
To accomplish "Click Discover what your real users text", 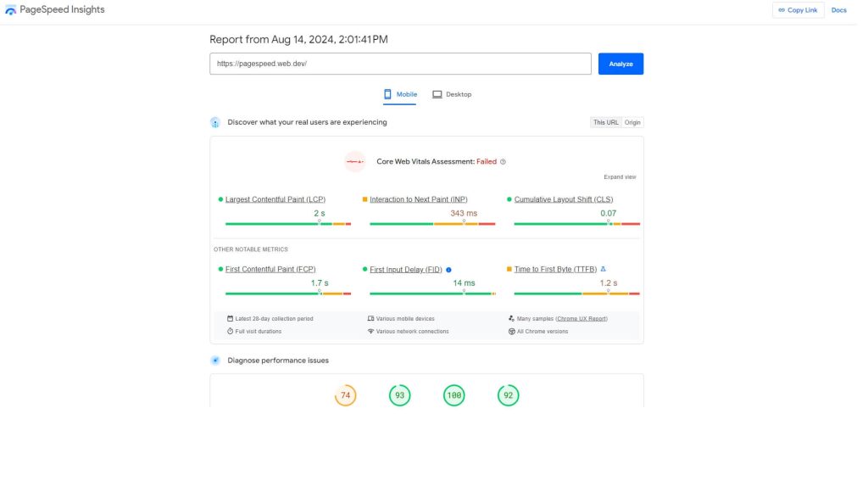I will click(x=307, y=122).
